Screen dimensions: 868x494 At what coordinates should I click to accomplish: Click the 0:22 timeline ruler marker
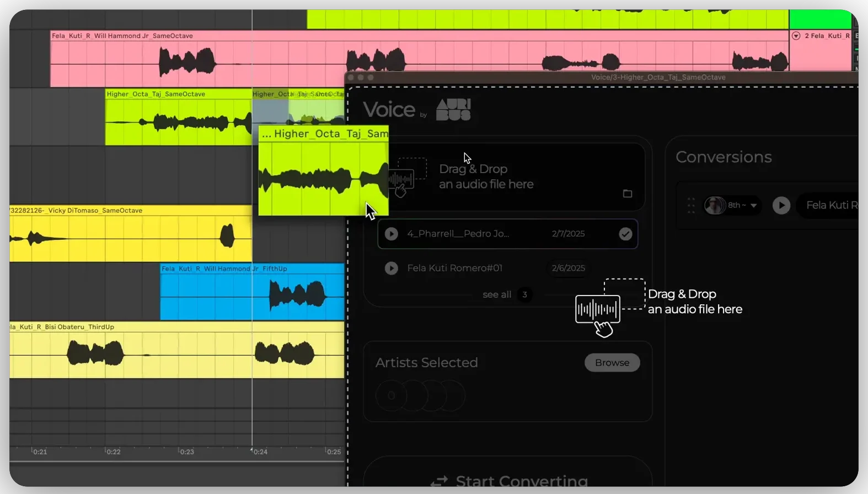tap(113, 452)
